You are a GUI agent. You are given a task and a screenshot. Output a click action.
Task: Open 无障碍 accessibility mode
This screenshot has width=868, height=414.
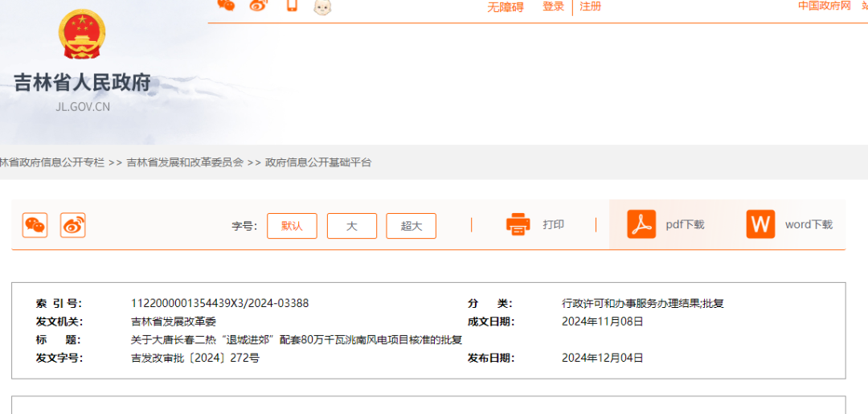(x=505, y=7)
